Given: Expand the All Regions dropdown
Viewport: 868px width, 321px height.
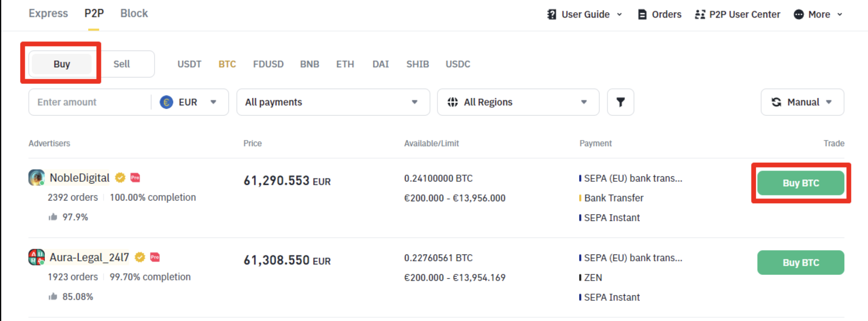Looking at the screenshot, I should (517, 102).
